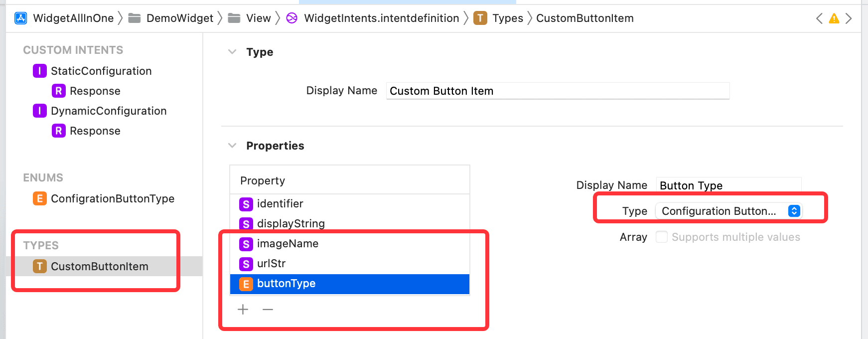Go to next issue with right chevron

tap(849, 18)
